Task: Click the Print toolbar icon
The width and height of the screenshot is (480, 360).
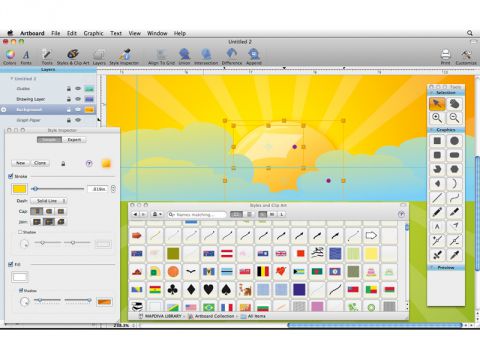Action: point(446,57)
